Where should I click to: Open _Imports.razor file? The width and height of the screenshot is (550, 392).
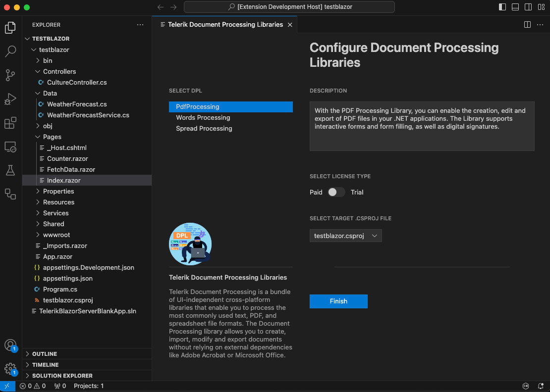87,246
